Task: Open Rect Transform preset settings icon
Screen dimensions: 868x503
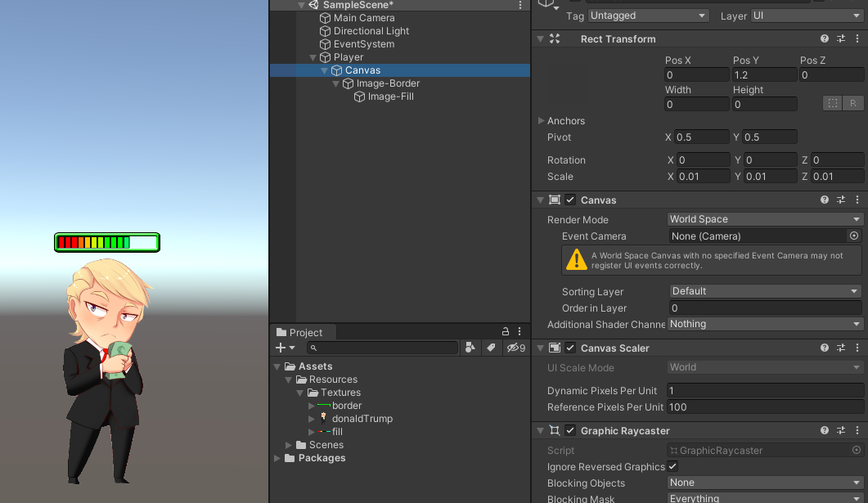Action: pos(841,38)
